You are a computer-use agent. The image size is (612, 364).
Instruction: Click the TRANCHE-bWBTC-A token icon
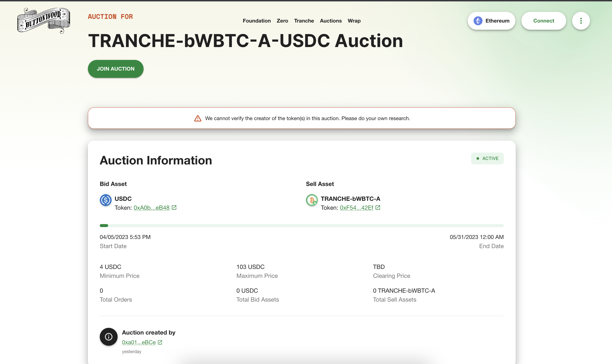click(x=312, y=200)
